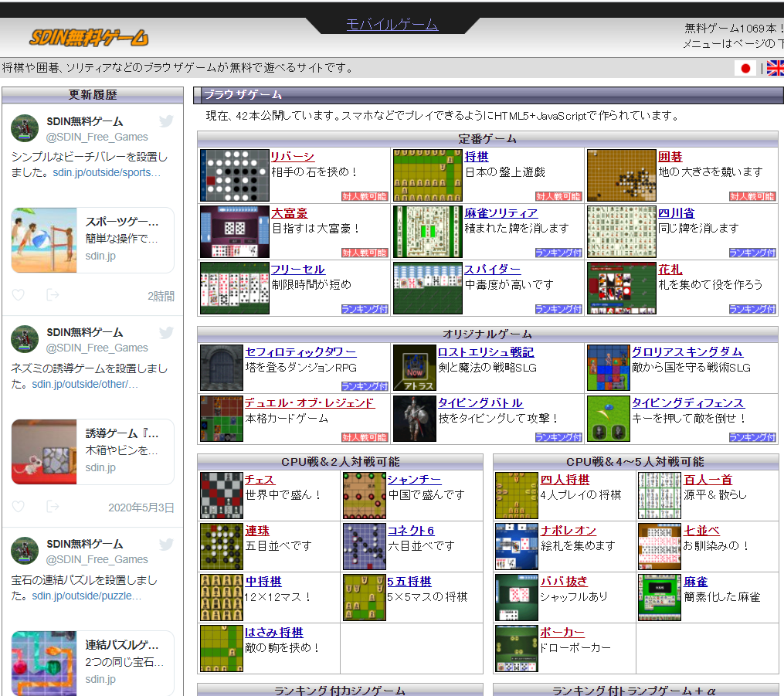Screen dimensions: 784x696
Task: Click the 2時間 tweet timestamp
Action: click(x=161, y=296)
